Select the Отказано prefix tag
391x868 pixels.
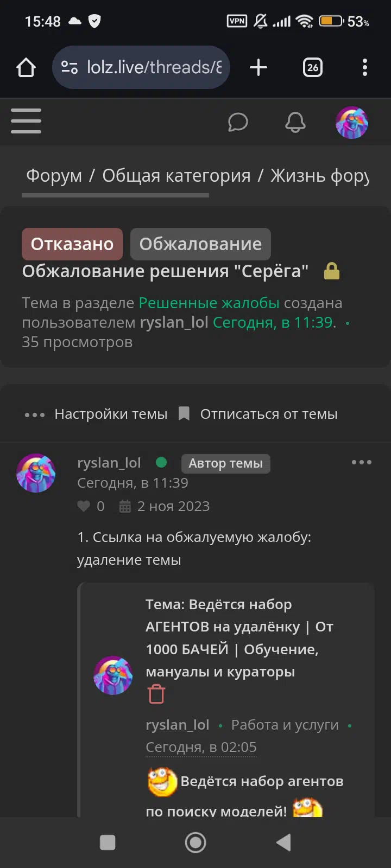tap(72, 244)
